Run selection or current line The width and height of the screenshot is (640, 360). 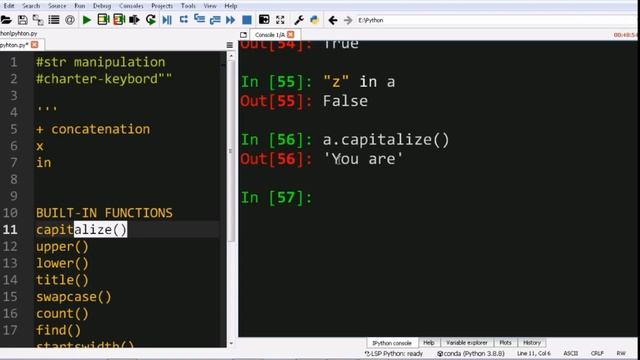pyautogui.click(x=134, y=20)
